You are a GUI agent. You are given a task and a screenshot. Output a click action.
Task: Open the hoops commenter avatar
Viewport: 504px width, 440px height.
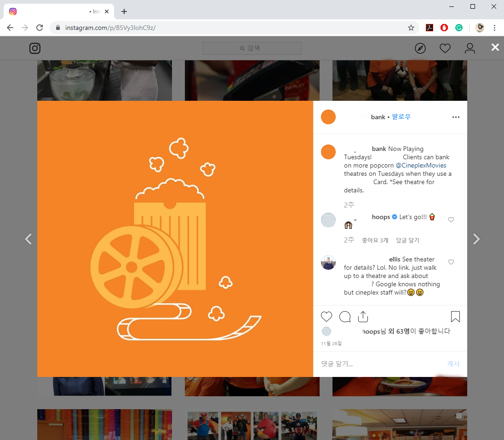click(x=328, y=220)
